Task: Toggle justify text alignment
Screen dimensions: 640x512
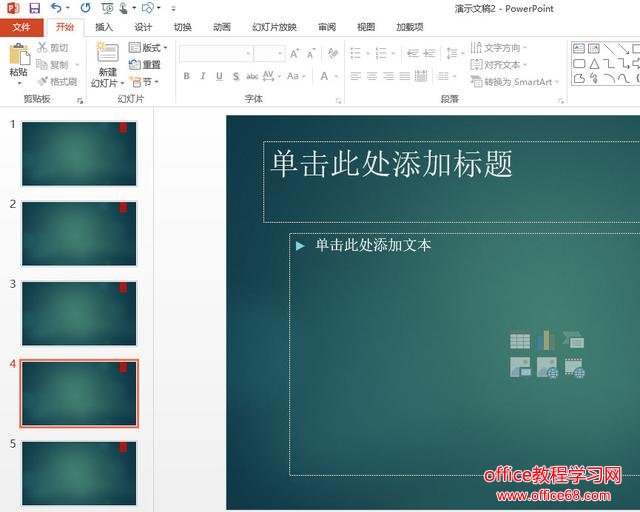Action: coord(404,76)
